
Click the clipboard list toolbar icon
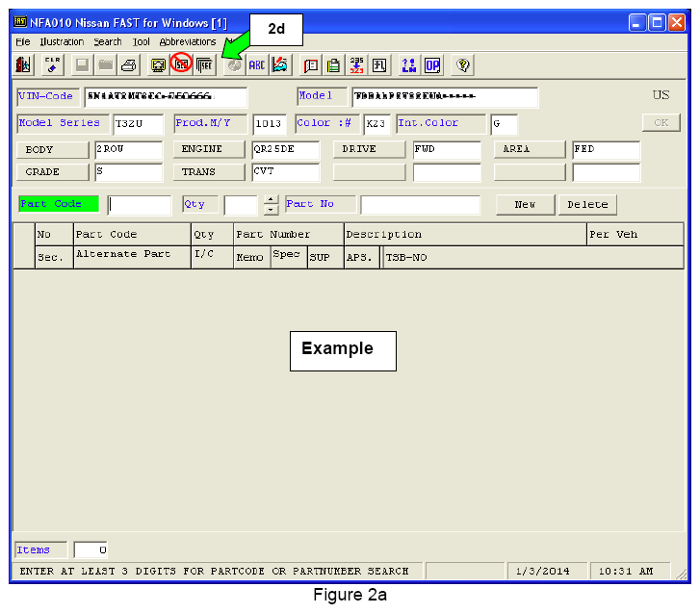tap(333, 64)
